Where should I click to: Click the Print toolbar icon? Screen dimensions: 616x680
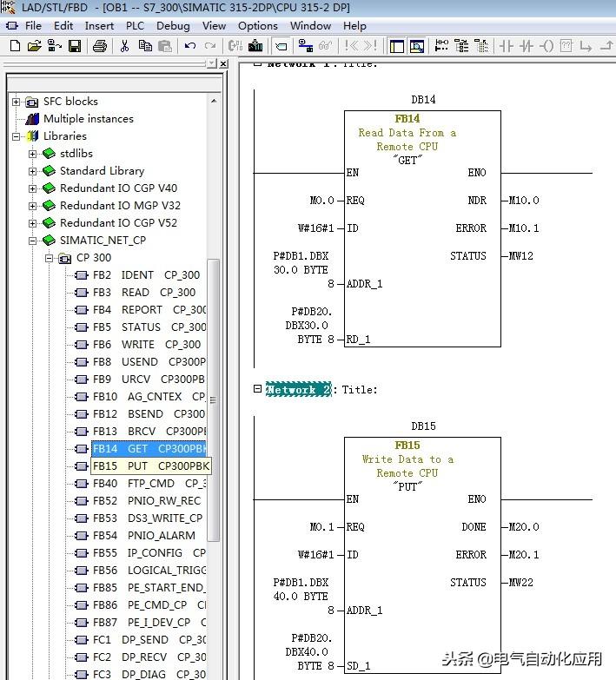tap(100, 46)
